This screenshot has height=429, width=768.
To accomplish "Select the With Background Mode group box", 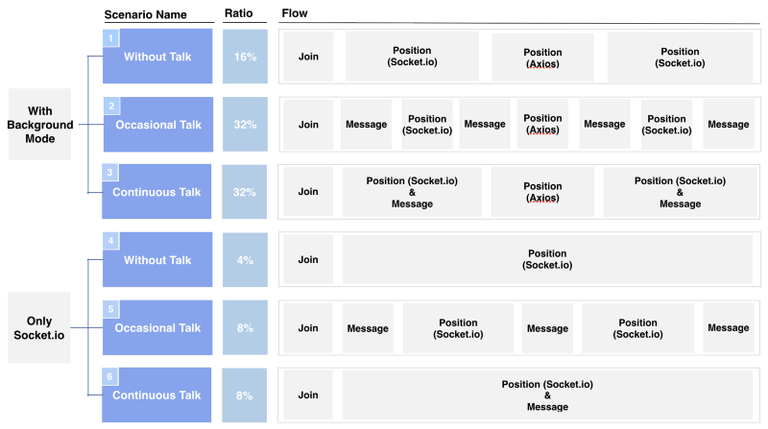I will point(40,124).
